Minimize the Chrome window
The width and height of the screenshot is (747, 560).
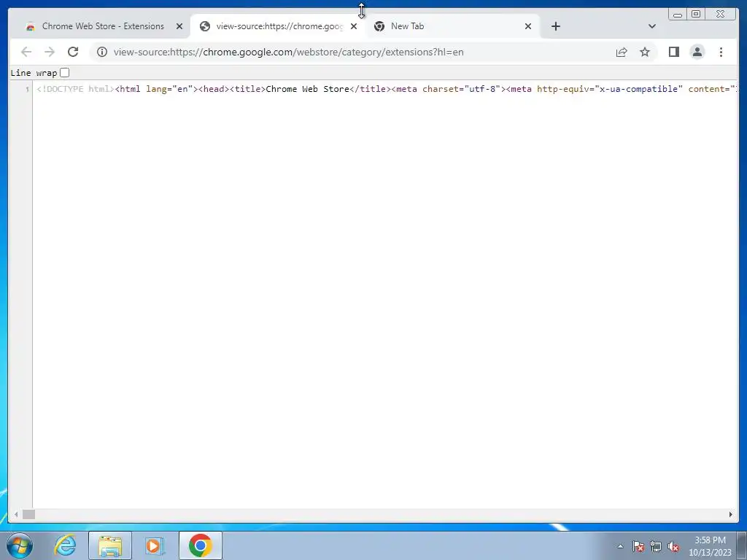point(678,15)
